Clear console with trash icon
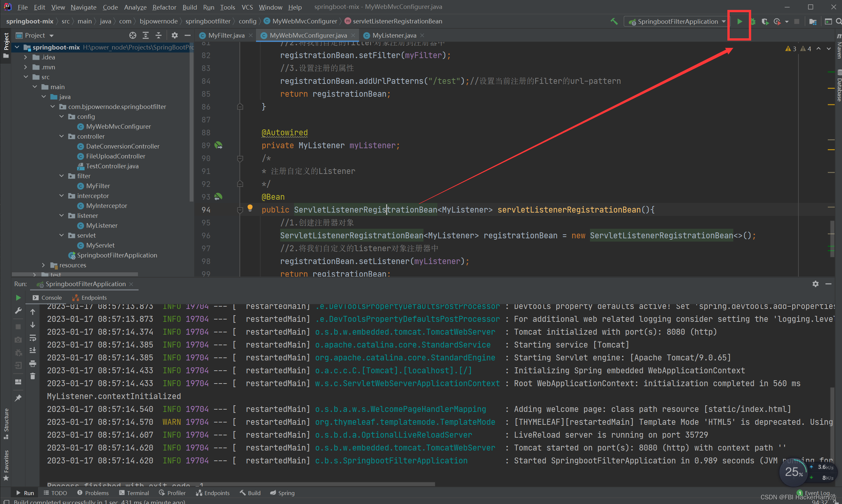Image resolution: width=842 pixels, height=504 pixels. click(33, 376)
